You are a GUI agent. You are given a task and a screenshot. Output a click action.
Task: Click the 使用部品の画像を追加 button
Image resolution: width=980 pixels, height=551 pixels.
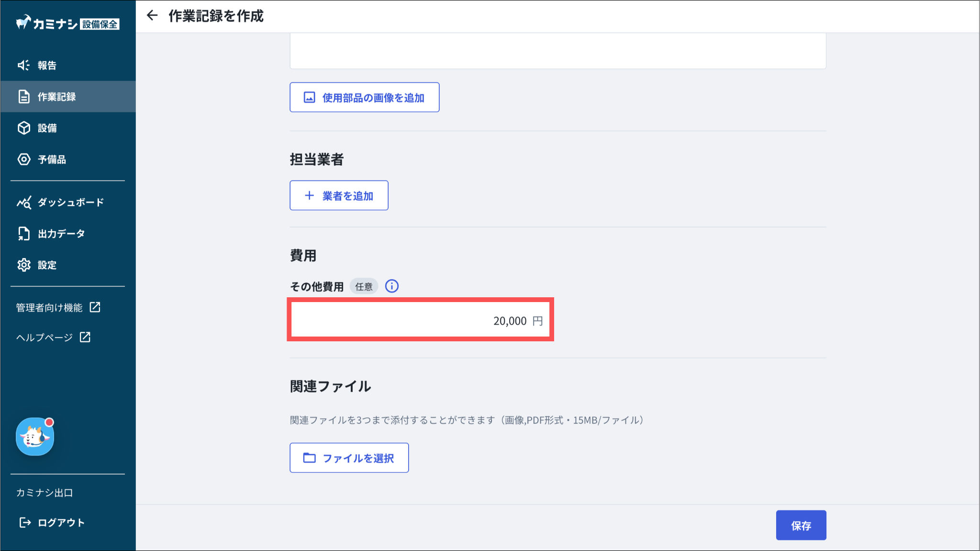364,98
